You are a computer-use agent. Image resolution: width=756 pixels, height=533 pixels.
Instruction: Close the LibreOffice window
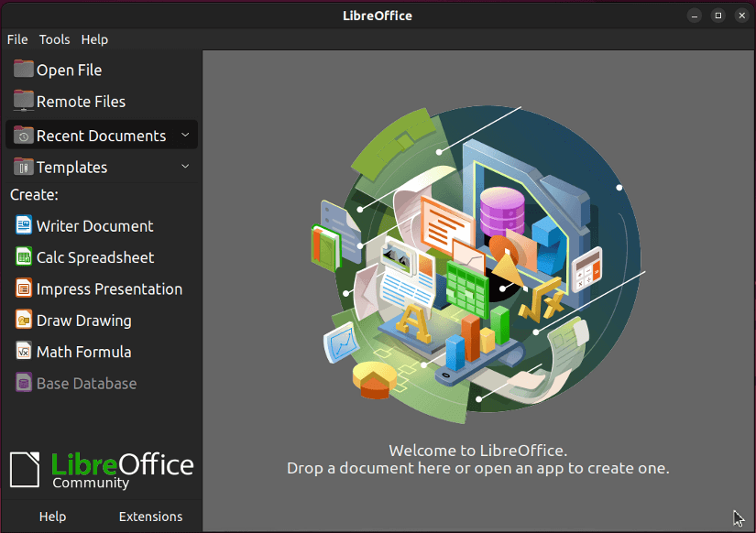pyautogui.click(x=741, y=16)
